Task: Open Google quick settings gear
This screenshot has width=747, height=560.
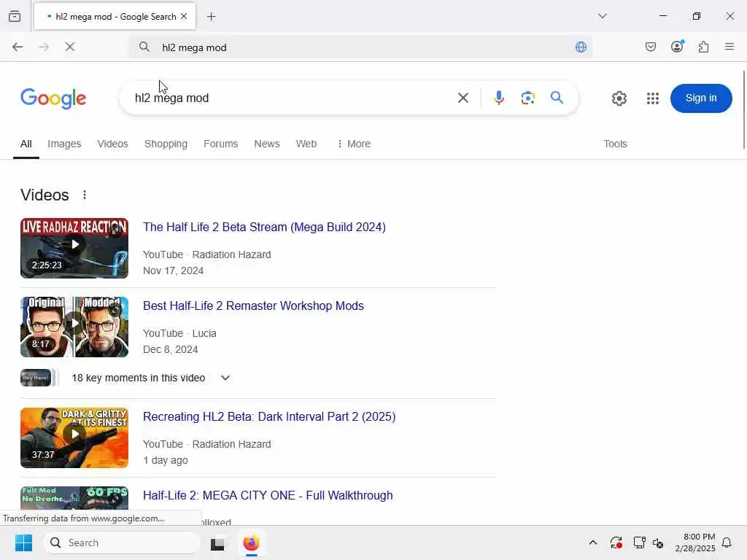Action: pos(619,98)
